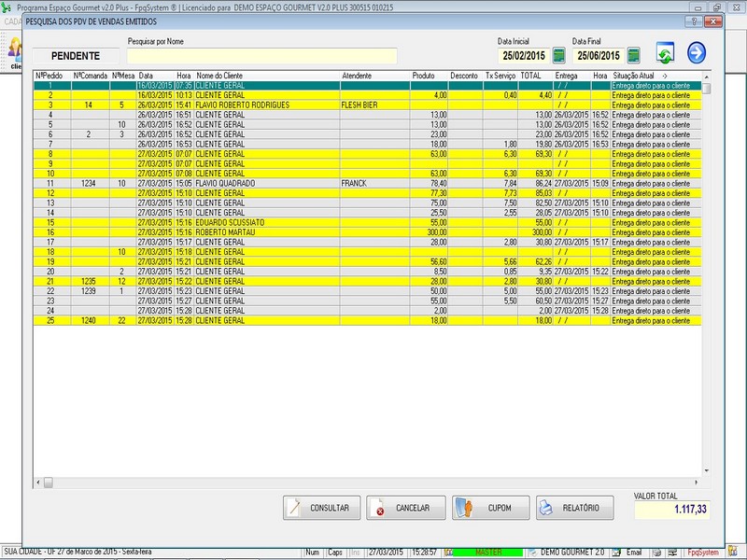
Task: Click the Num indicator in status bar
Action: (x=313, y=553)
